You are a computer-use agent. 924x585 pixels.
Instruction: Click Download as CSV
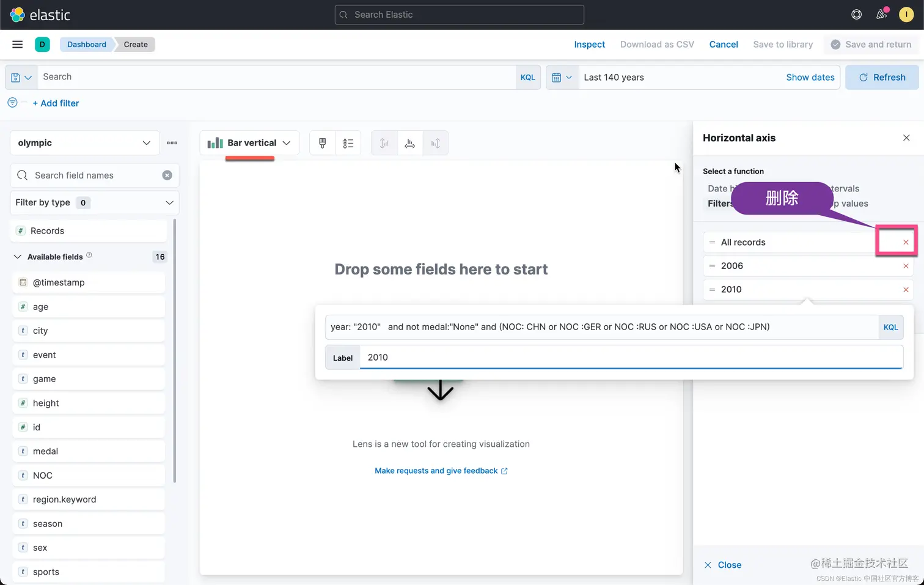[657, 44]
